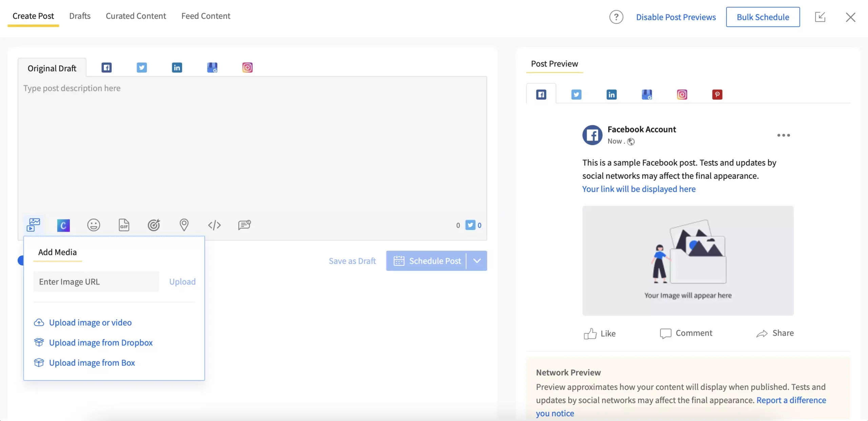Add a location with the pin icon

pos(184,225)
